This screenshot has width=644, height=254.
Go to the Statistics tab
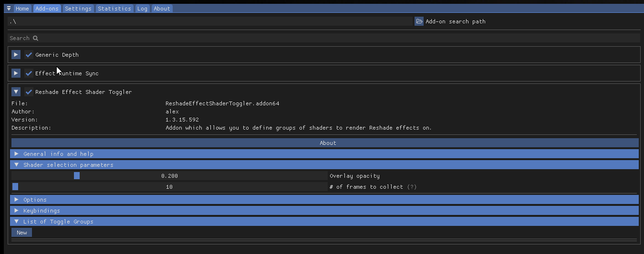(114, 9)
